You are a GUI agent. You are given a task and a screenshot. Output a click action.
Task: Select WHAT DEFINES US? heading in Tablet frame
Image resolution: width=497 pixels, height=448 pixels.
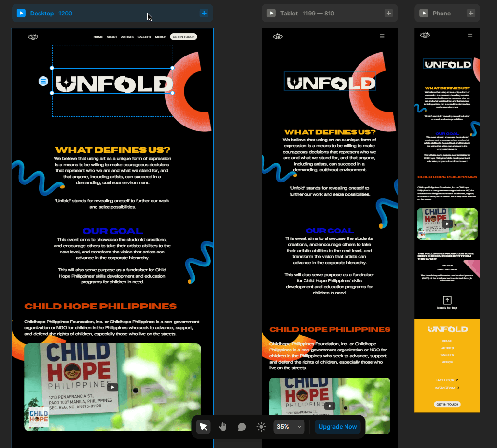tap(330, 132)
